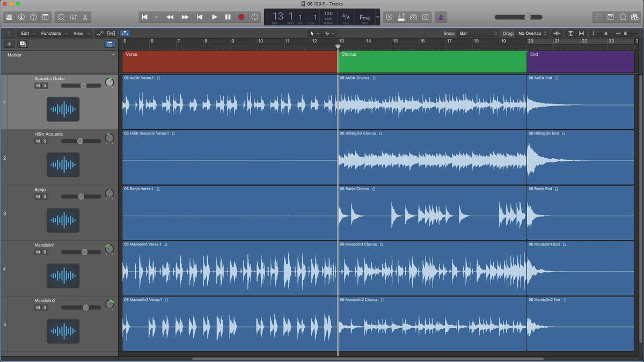644x362 pixels.
Task: Open the Scissors editors button
Action: coord(85,17)
